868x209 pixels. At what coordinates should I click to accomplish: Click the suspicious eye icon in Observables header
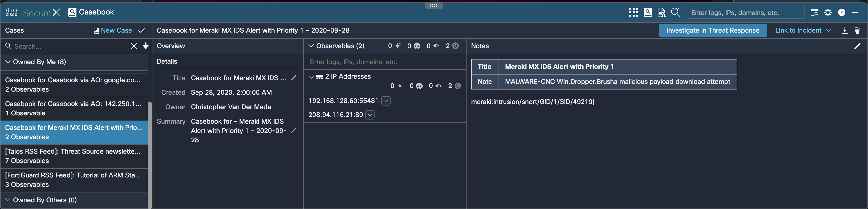[x=436, y=46]
